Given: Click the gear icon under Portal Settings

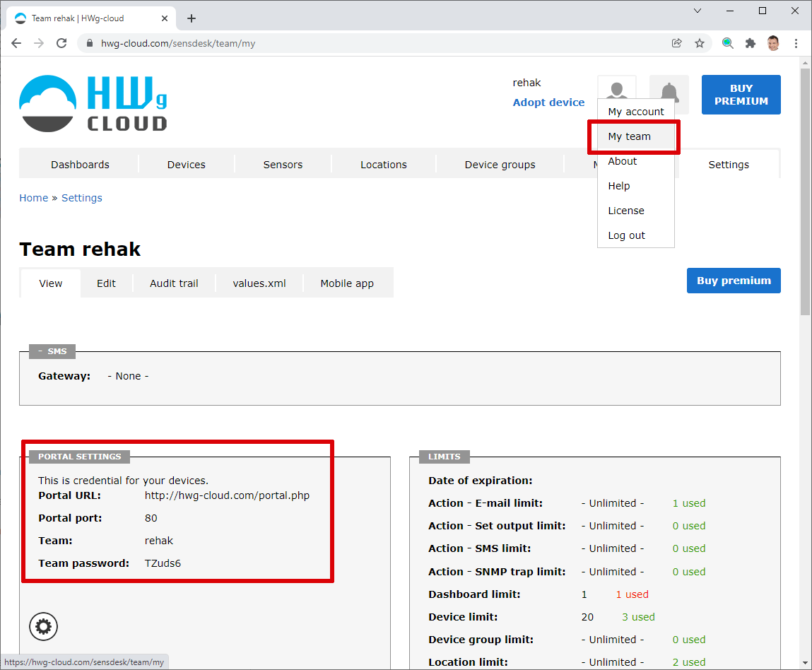Looking at the screenshot, I should pyautogui.click(x=44, y=626).
